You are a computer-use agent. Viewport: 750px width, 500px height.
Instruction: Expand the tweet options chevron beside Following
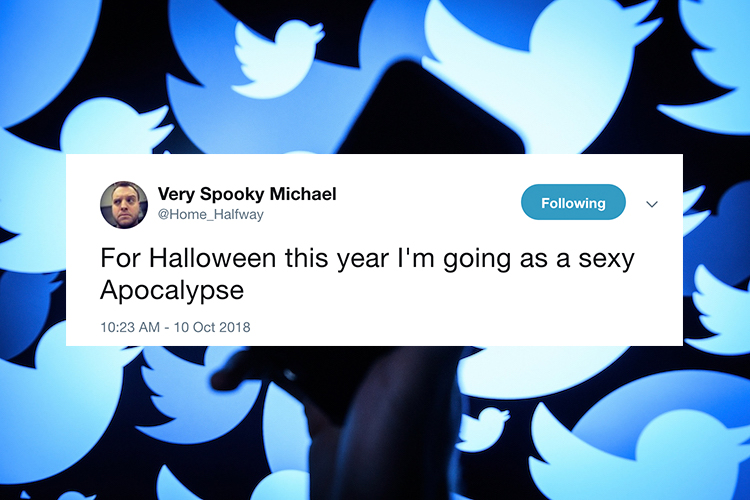(x=651, y=204)
